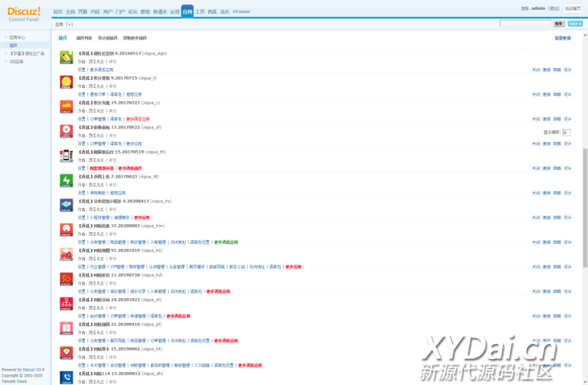
Task: Click 设计 on the xigua_dt row
Action: click(567, 193)
